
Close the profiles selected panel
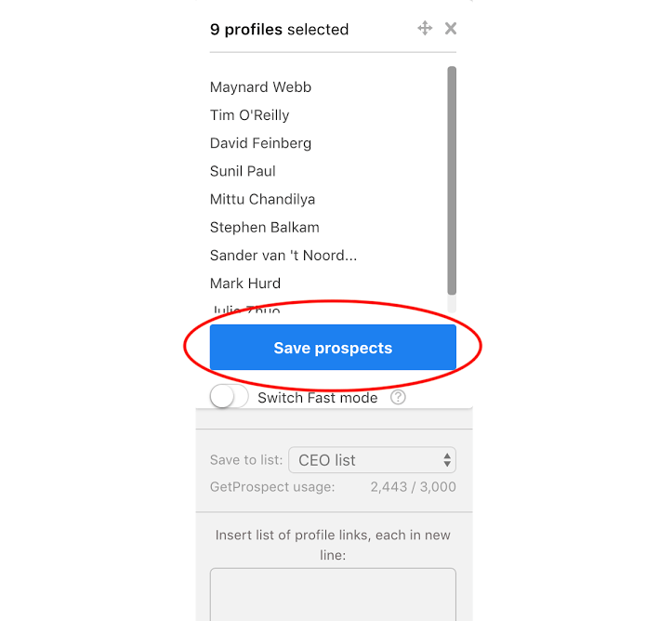pos(451,29)
